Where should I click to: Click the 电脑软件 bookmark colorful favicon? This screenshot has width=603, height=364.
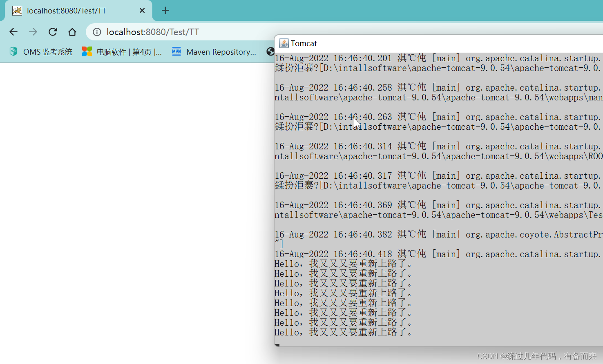coord(87,51)
